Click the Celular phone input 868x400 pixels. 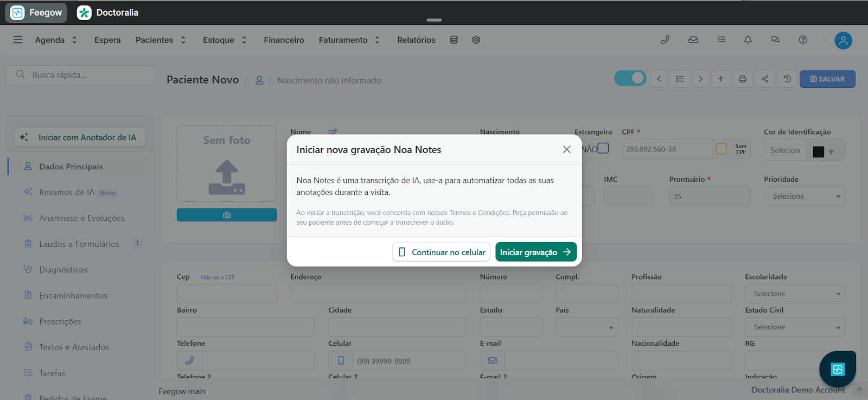pos(409,361)
